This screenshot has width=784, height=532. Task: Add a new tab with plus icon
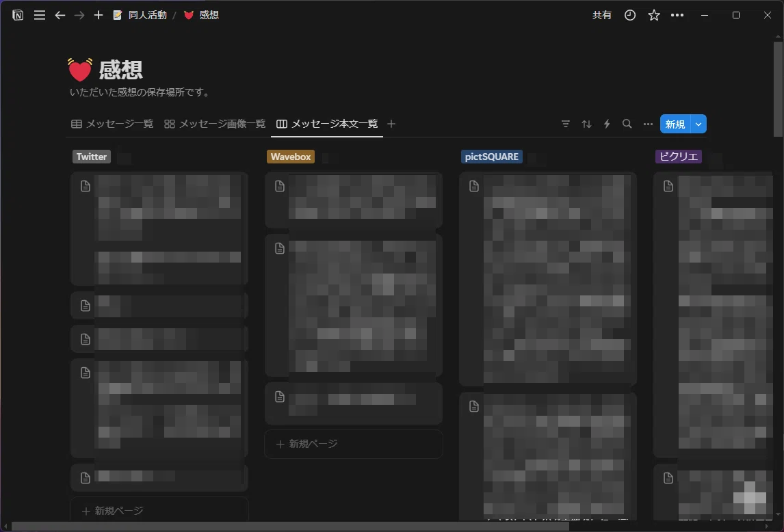pyautogui.click(x=99, y=15)
